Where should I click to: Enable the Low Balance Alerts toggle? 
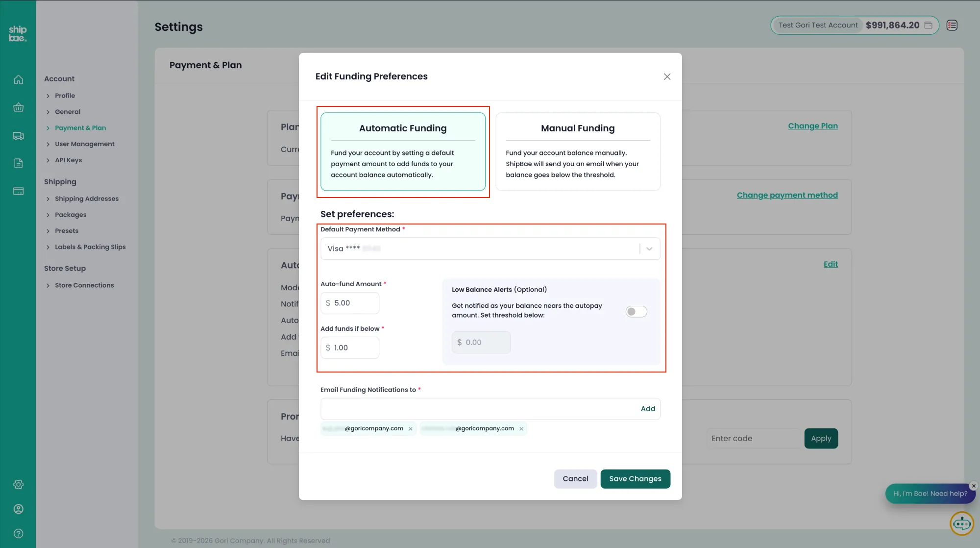click(636, 312)
